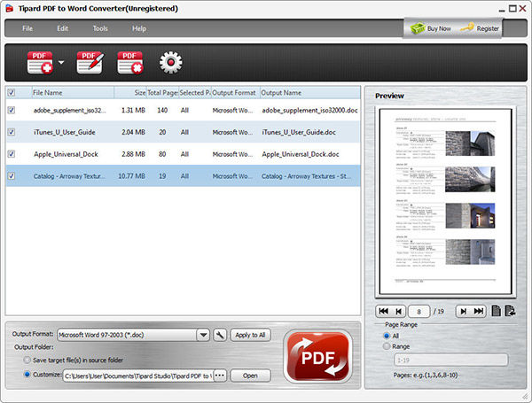Click the Apply to All button
The image size is (532, 403).
click(x=250, y=335)
